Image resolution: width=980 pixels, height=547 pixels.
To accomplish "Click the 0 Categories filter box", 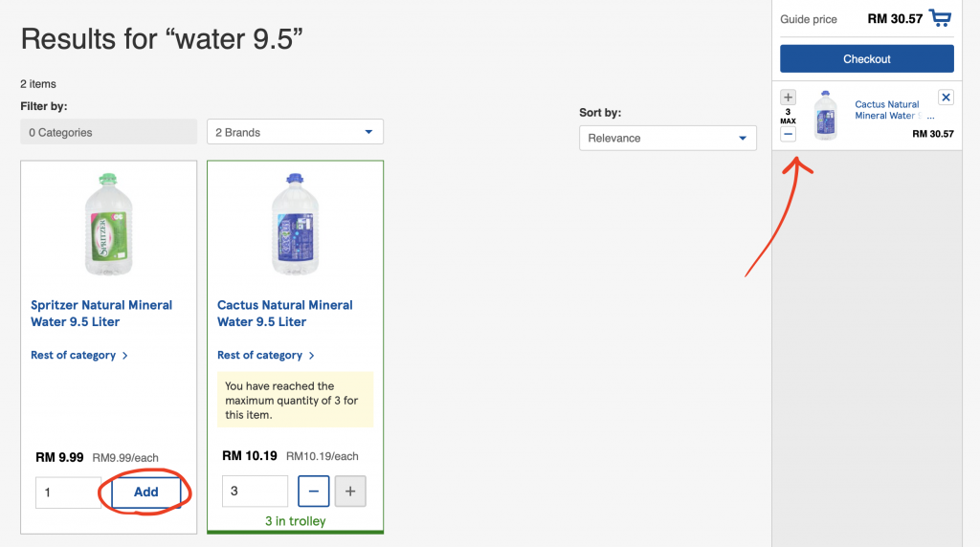I will point(109,132).
